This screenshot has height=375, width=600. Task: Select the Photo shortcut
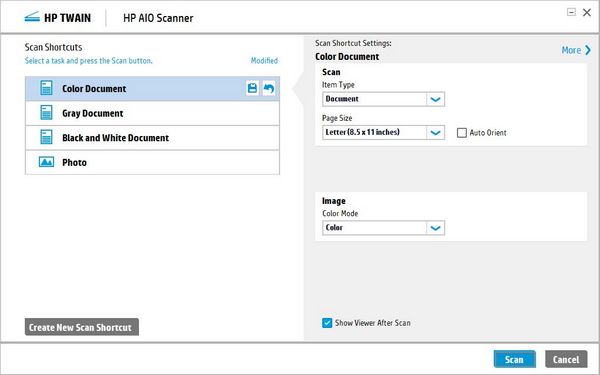(x=152, y=162)
